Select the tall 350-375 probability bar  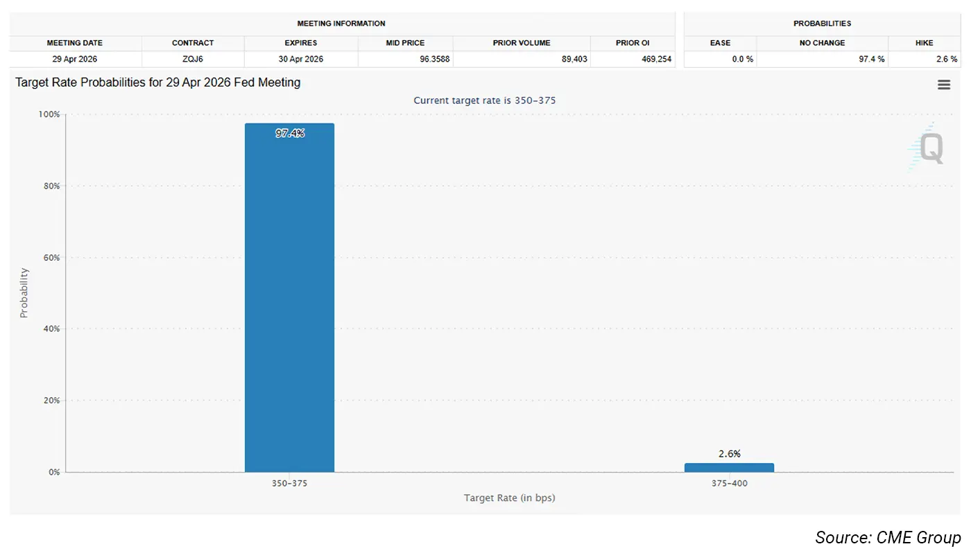289,298
